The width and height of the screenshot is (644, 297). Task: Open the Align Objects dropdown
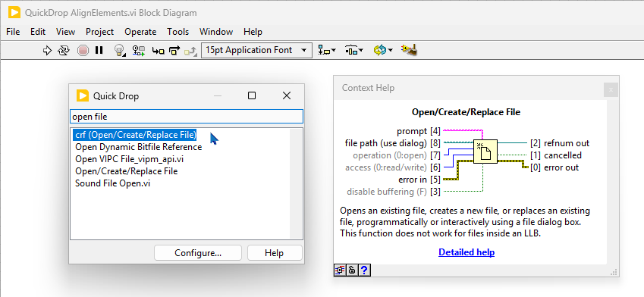click(327, 51)
